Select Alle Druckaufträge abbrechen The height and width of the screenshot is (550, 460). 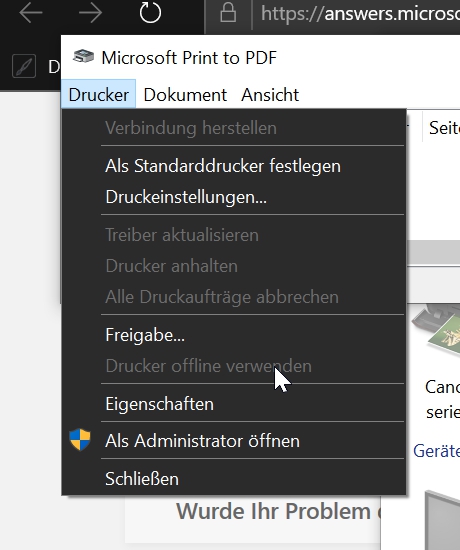[x=234, y=297]
